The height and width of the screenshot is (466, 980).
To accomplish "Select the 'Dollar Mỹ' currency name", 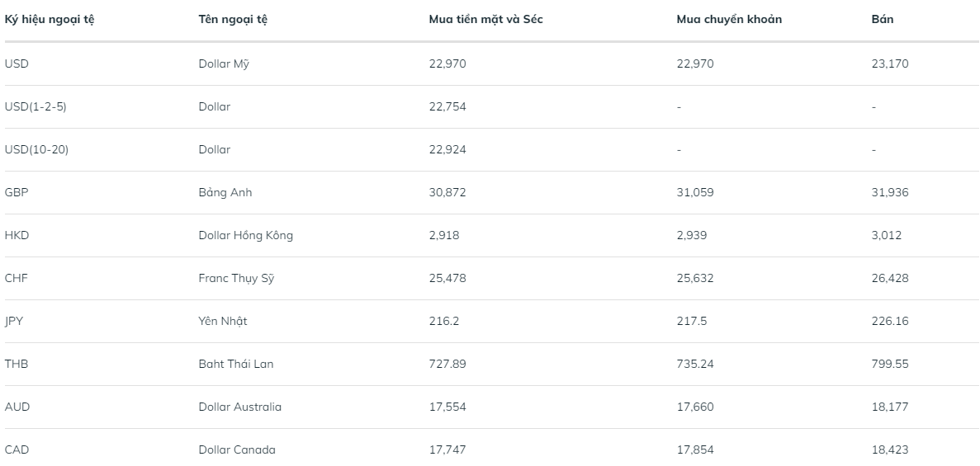I will coord(223,64).
